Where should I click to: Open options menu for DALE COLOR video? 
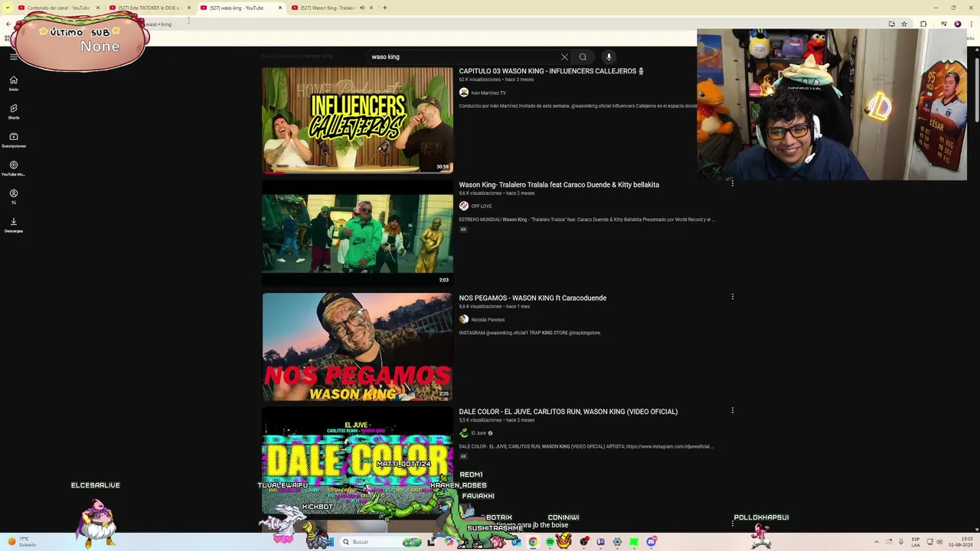732,410
